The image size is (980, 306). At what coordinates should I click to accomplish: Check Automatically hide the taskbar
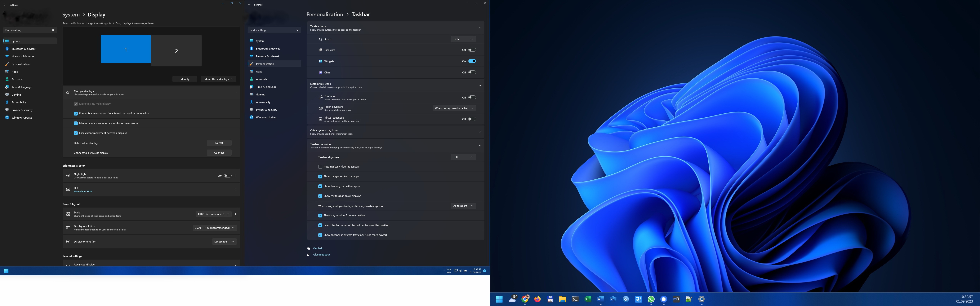(320, 167)
